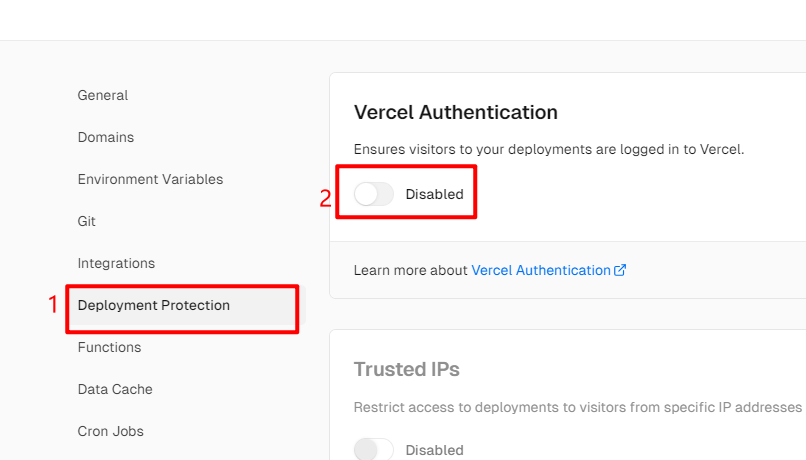Image resolution: width=806 pixels, height=460 pixels.
Task: Click the Disabled label under Vercel Authentication
Action: click(434, 194)
